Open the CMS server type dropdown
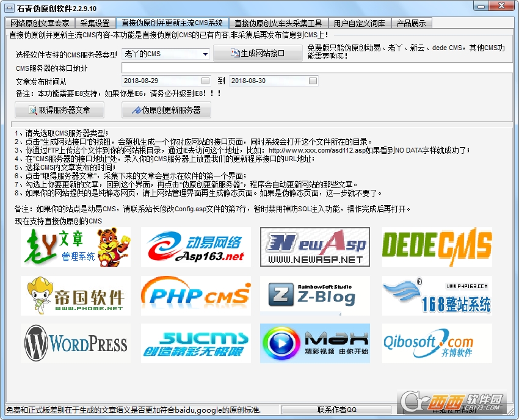This screenshot has width=519, height=420. click(x=206, y=54)
